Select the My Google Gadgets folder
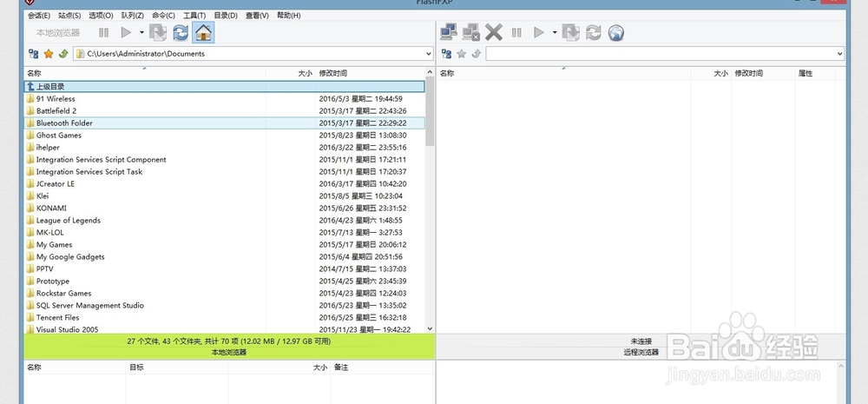The image size is (868, 404). 225,257
